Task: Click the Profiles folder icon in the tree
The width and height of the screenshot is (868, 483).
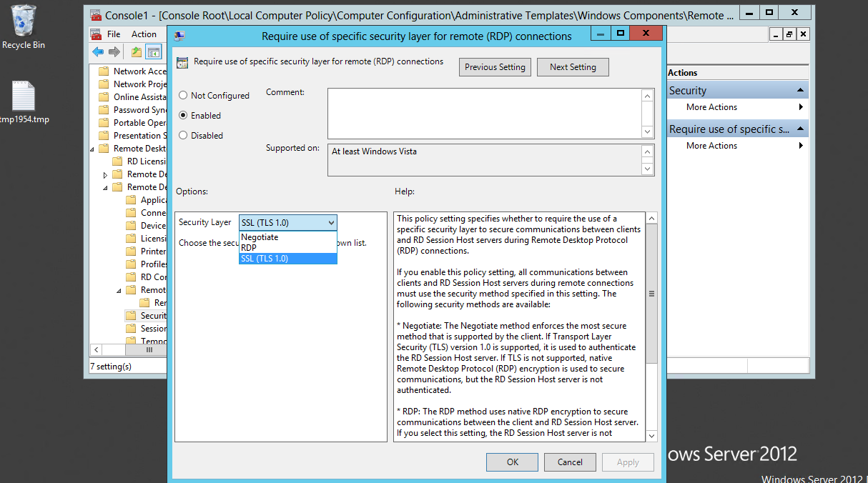Action: pyautogui.click(x=131, y=264)
